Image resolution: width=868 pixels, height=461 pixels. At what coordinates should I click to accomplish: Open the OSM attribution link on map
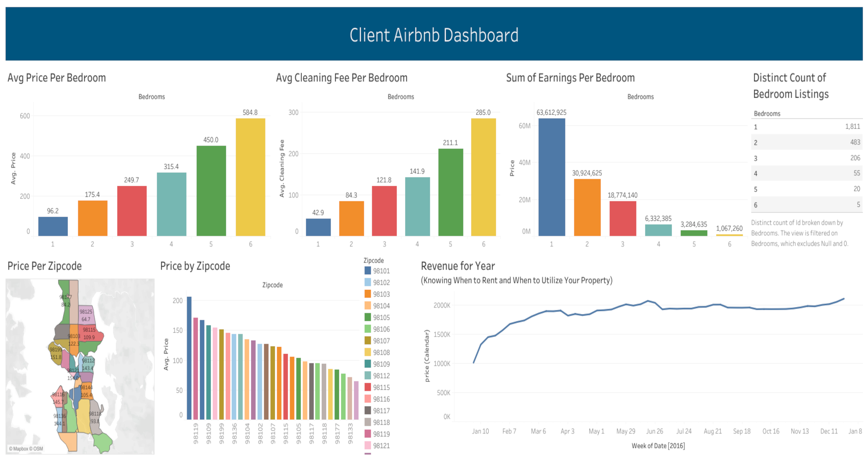[x=36, y=449]
